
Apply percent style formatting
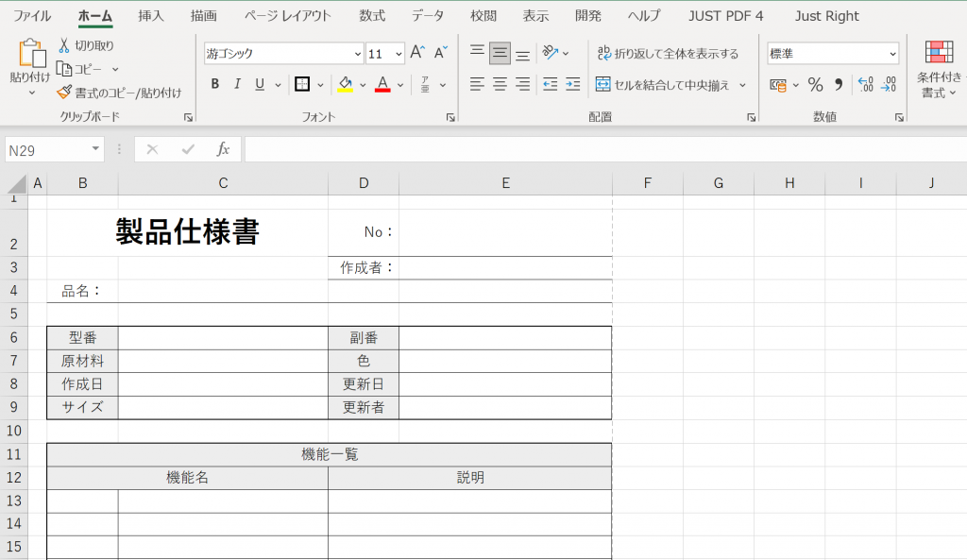coord(815,85)
